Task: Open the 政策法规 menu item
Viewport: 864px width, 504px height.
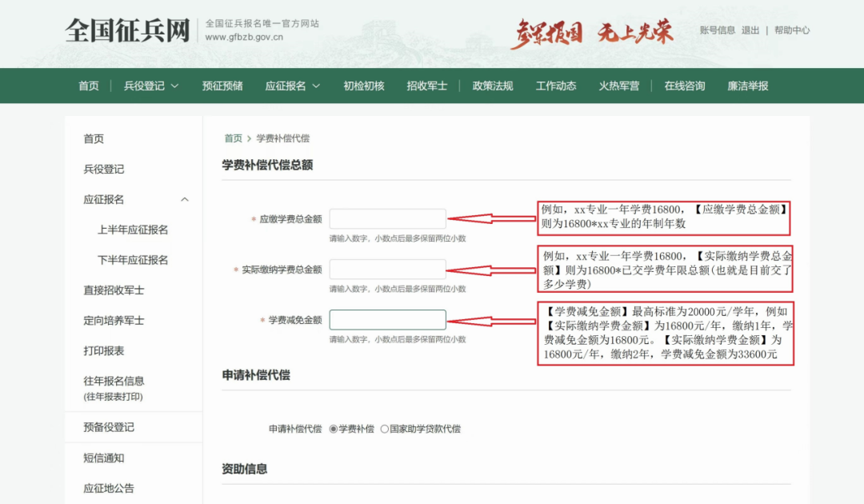Action: pos(492,86)
